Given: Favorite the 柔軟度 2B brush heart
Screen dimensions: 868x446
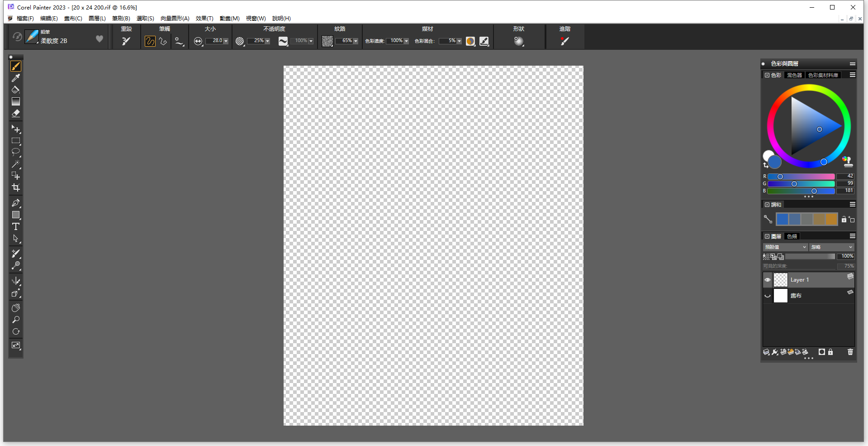Looking at the screenshot, I should click(100, 39).
